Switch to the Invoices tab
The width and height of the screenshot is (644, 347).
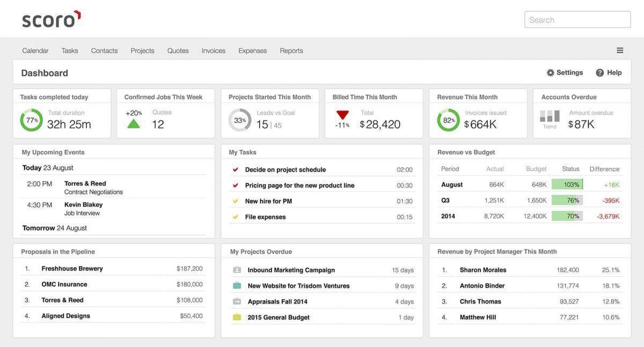pyautogui.click(x=213, y=50)
